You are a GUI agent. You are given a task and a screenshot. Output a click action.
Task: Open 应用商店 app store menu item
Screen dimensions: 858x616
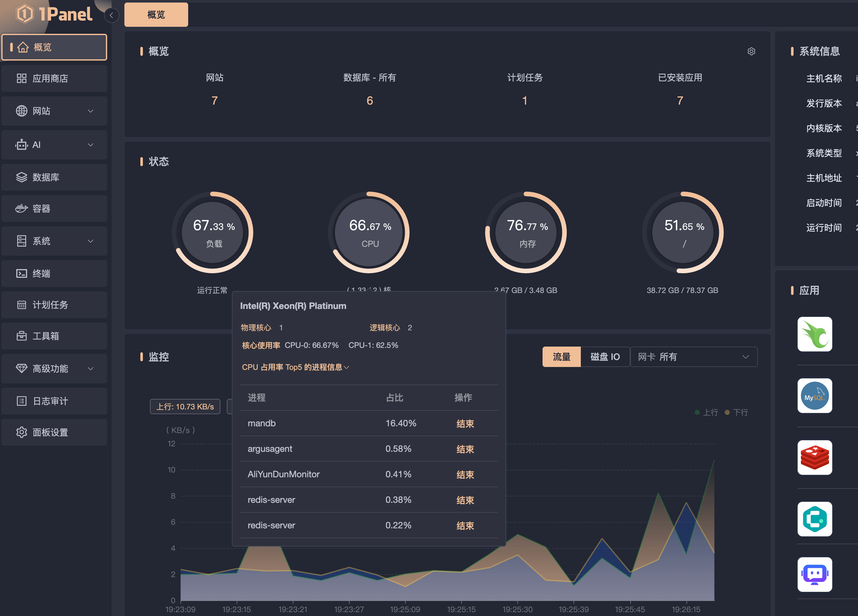click(50, 78)
